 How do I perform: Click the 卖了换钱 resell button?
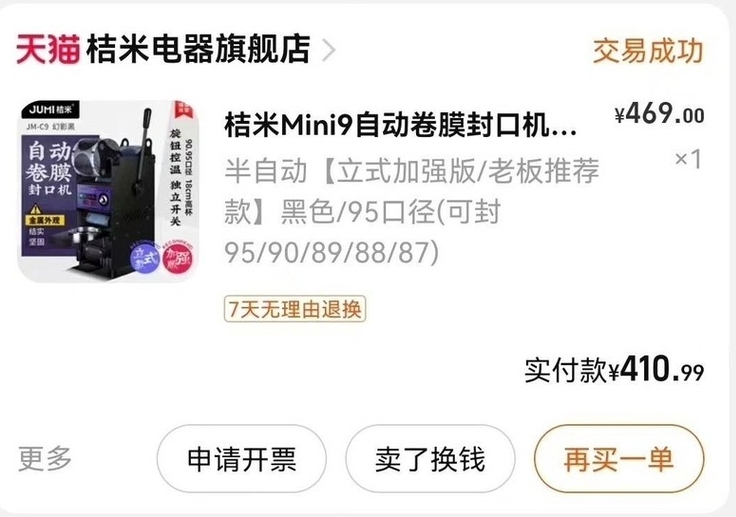[x=430, y=459]
